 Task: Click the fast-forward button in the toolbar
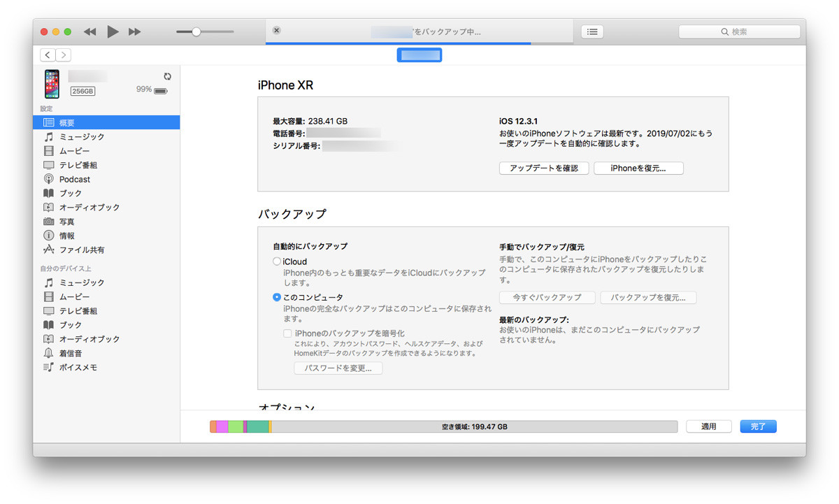(x=135, y=31)
